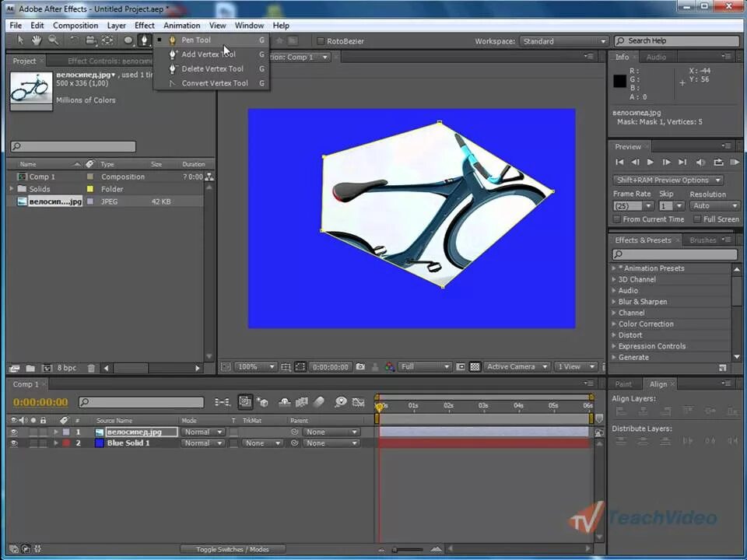Jump to last frame in Preview
747x560 pixels.
(682, 162)
